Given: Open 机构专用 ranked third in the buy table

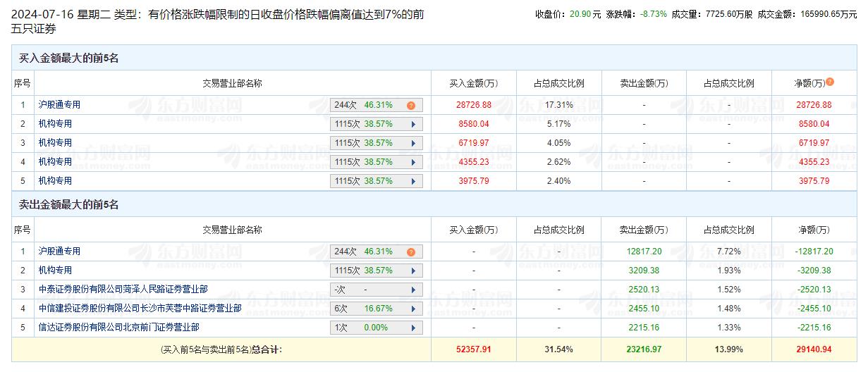Looking at the screenshot, I should click(x=55, y=142).
